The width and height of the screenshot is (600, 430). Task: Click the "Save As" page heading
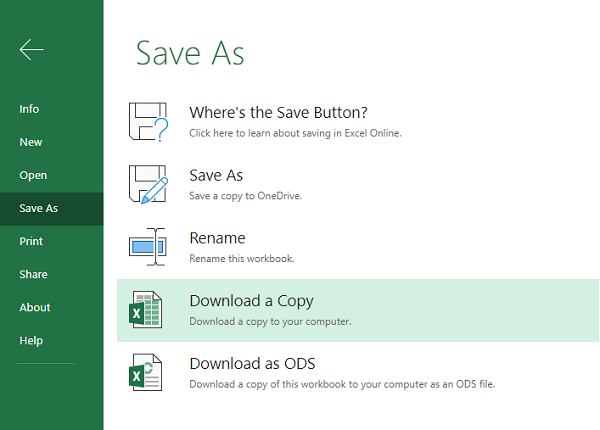tap(190, 52)
